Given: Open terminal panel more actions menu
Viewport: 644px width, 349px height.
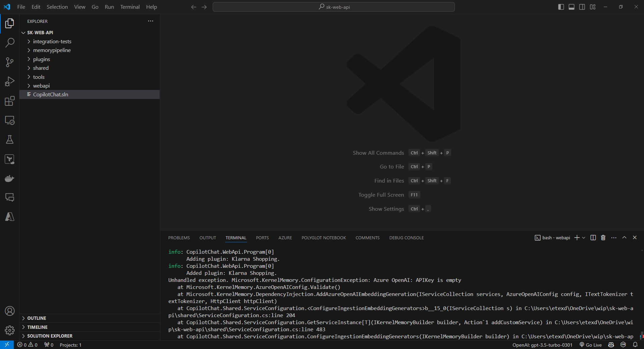Looking at the screenshot, I should (x=614, y=238).
